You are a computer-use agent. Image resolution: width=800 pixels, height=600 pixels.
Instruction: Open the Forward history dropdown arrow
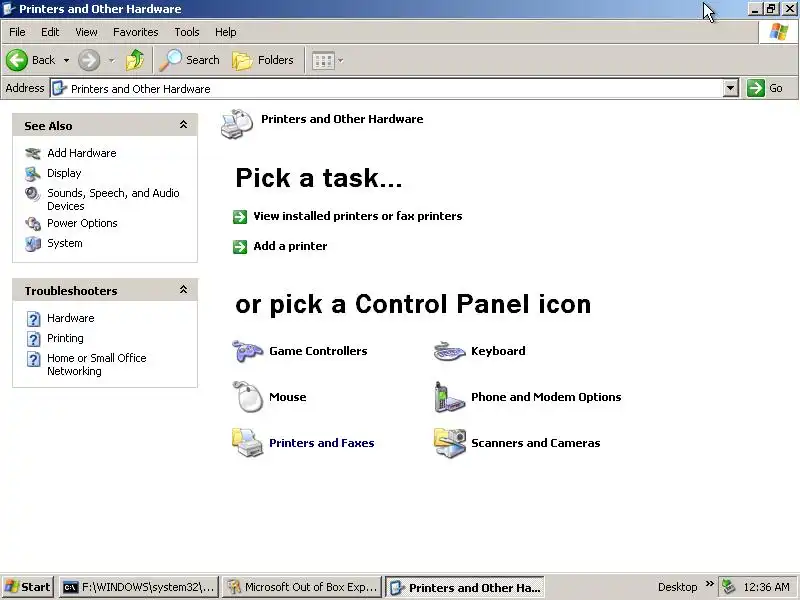[111, 60]
